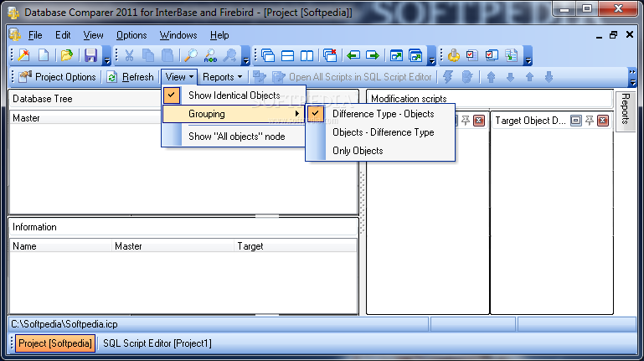Open the Edit menu
This screenshot has width=644, height=361.
pyautogui.click(x=63, y=35)
